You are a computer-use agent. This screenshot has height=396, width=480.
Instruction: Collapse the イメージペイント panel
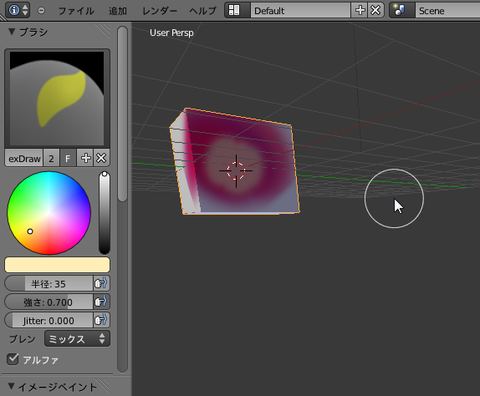(12, 386)
